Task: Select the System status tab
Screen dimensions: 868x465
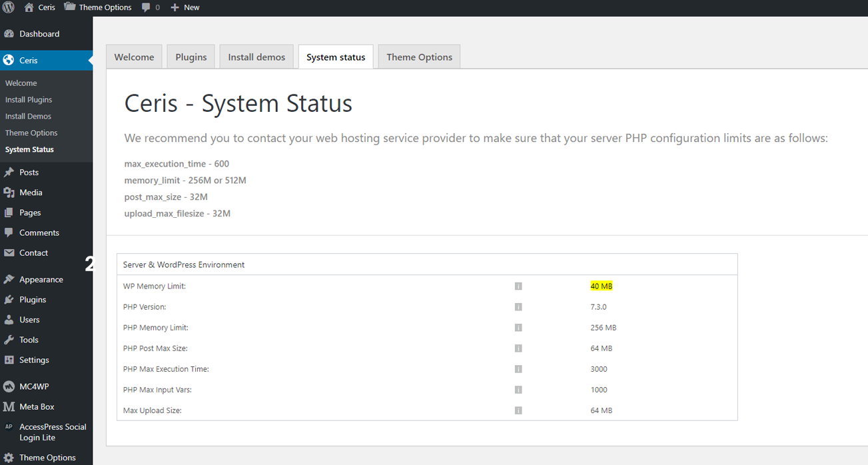Action: click(336, 57)
